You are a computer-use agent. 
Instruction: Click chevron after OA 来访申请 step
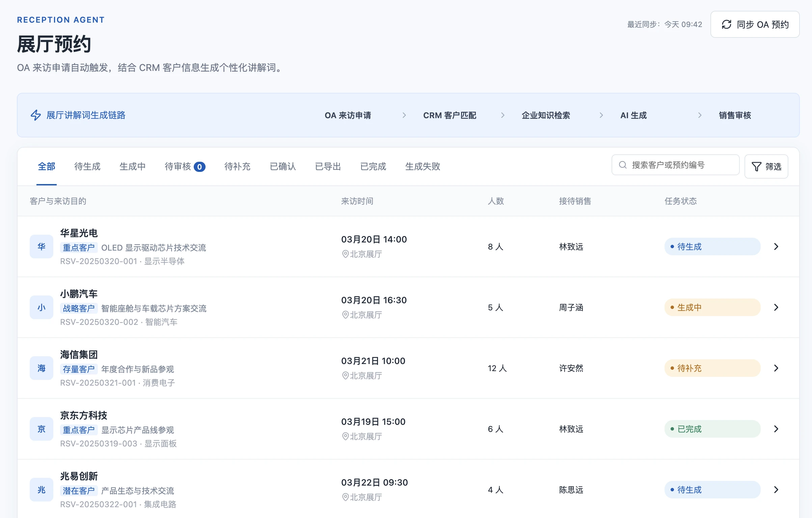click(404, 115)
